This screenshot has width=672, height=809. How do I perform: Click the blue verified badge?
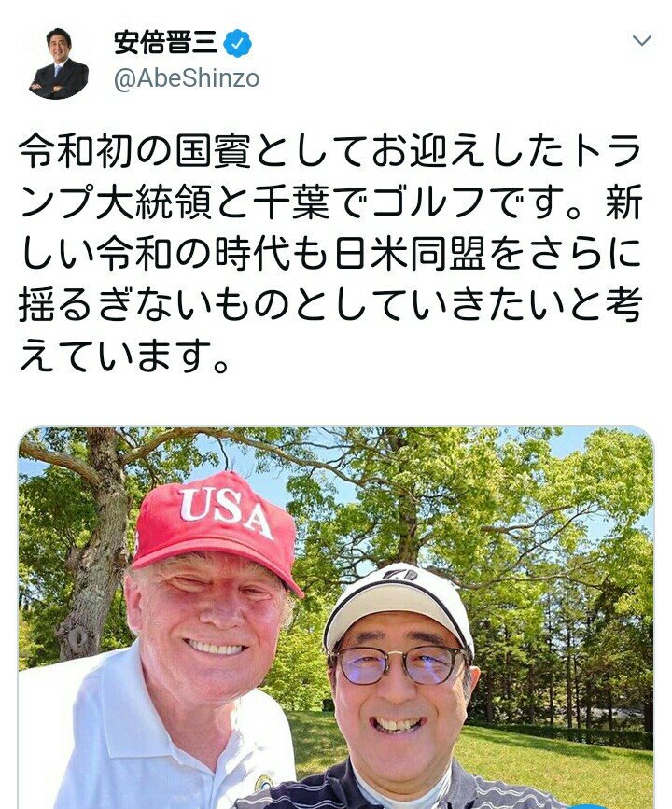[x=237, y=43]
